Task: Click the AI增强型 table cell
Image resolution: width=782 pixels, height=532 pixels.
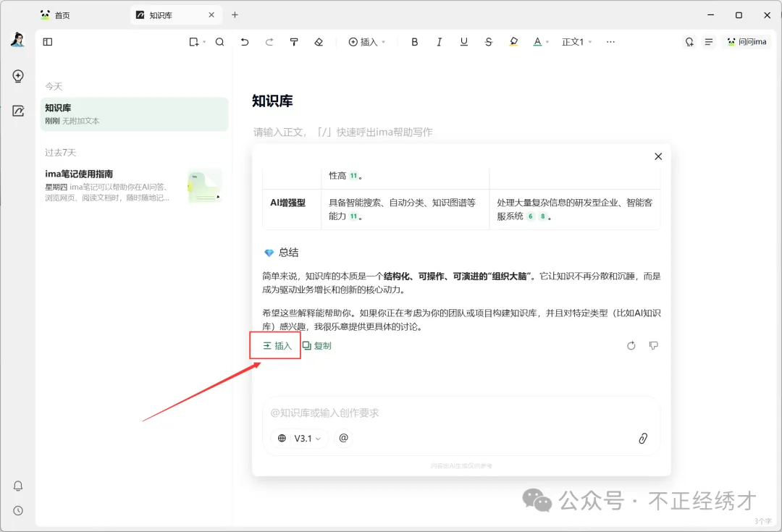Action: [x=292, y=209]
